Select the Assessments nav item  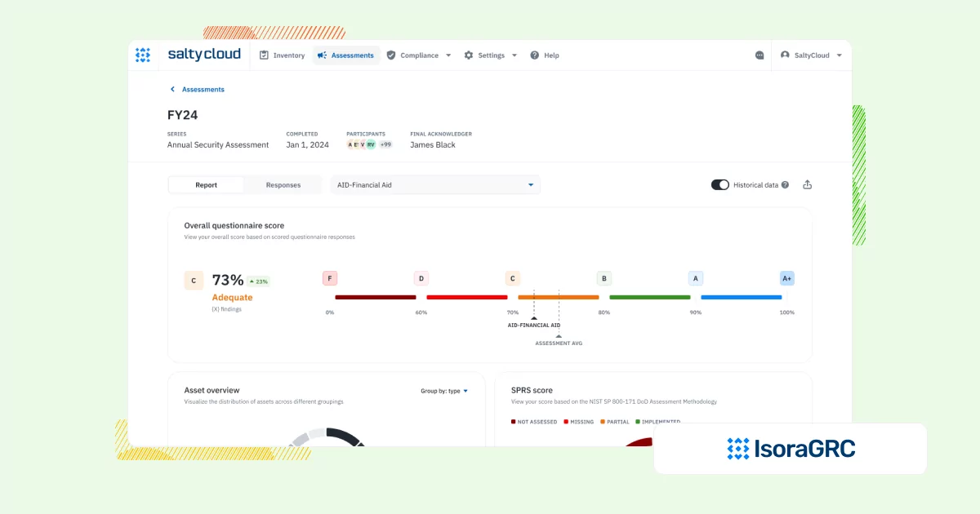(x=346, y=55)
